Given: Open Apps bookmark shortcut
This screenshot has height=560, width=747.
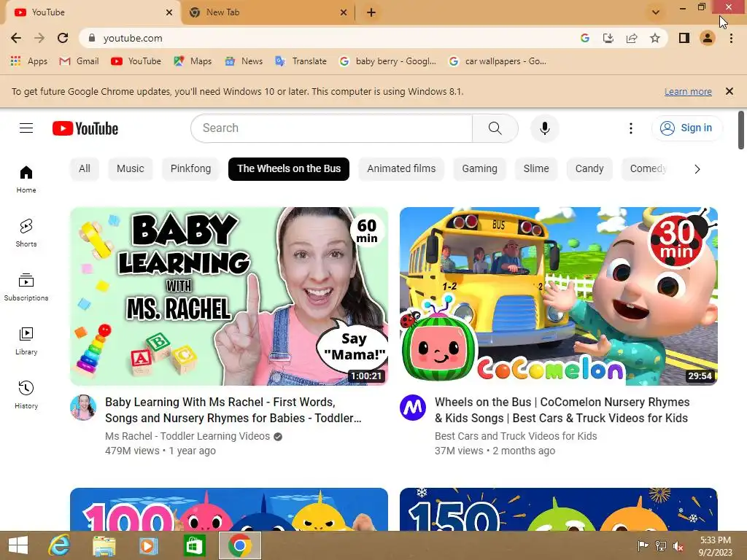Looking at the screenshot, I should click(x=29, y=61).
